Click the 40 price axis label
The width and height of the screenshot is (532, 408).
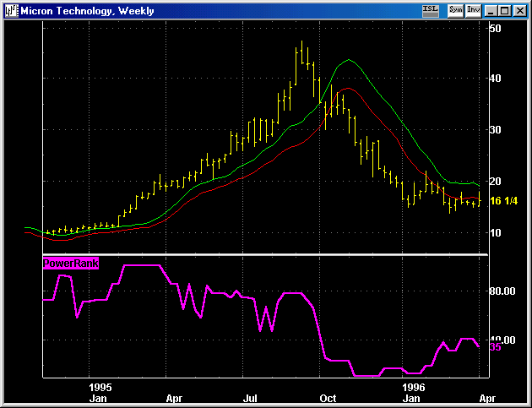496,79
